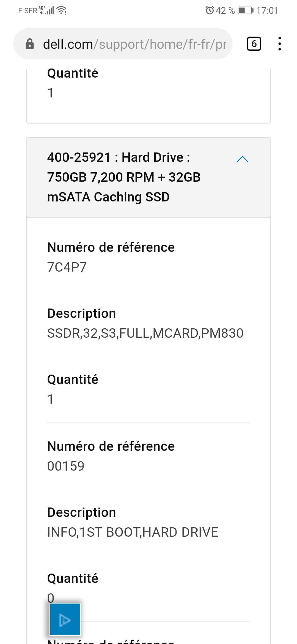
Task: Open the browser three-dot menu
Action: click(x=280, y=44)
